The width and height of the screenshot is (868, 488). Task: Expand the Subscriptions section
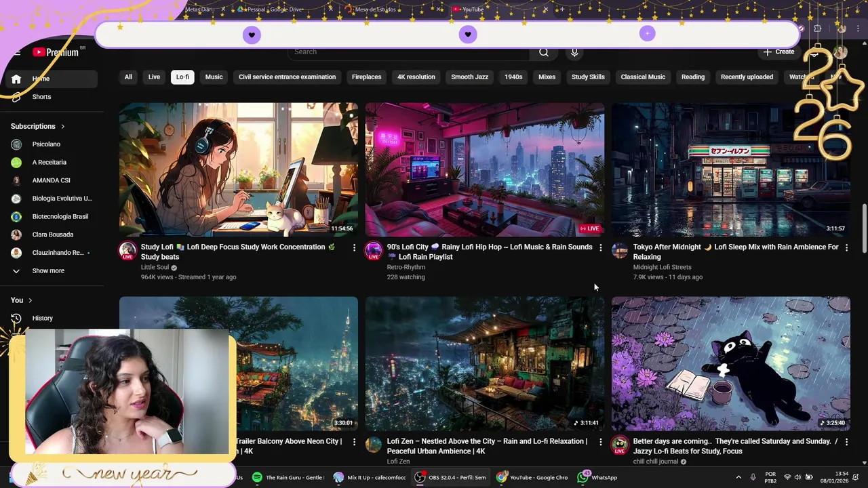(x=38, y=126)
